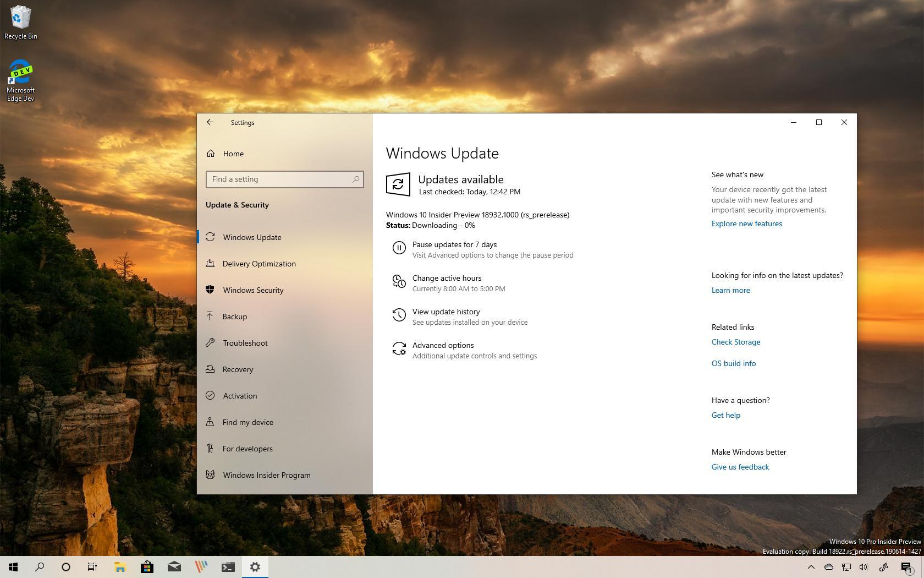The width and height of the screenshot is (924, 578).
Task: Open Activation settings
Action: [x=284, y=396]
